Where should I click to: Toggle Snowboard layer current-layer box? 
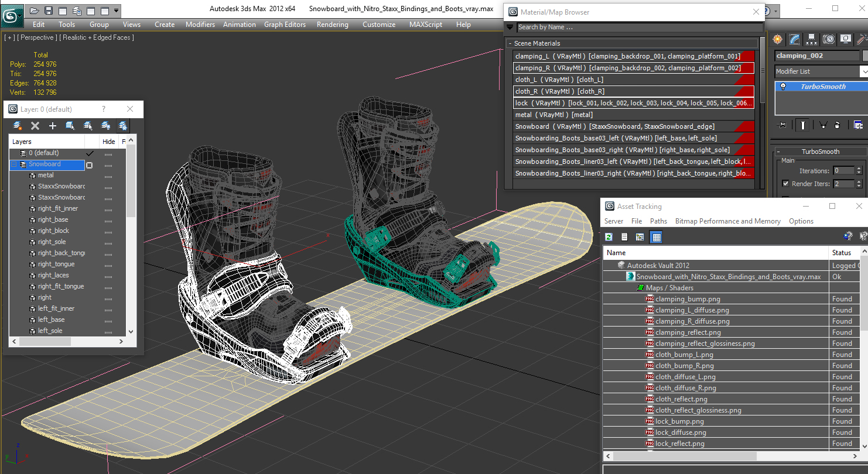(x=90, y=165)
